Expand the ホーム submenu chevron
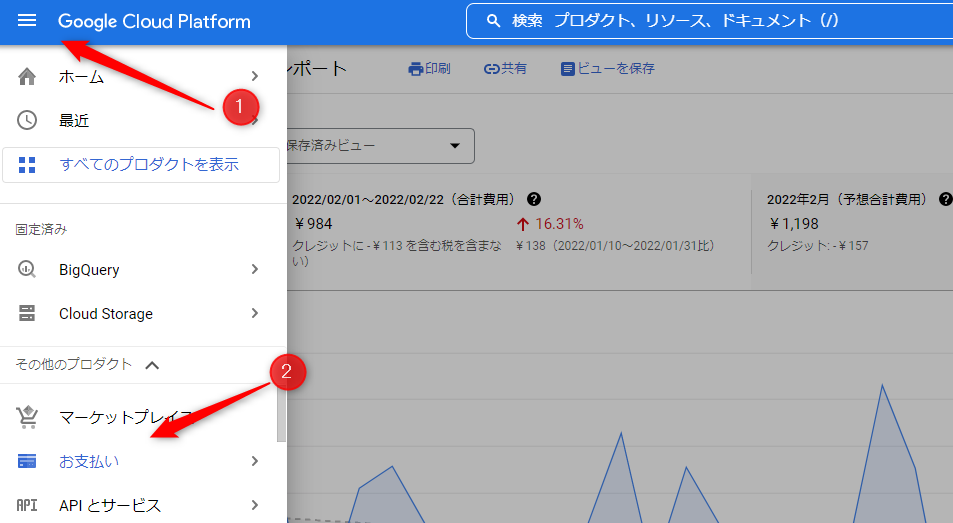The width and height of the screenshot is (953, 523). [x=255, y=76]
